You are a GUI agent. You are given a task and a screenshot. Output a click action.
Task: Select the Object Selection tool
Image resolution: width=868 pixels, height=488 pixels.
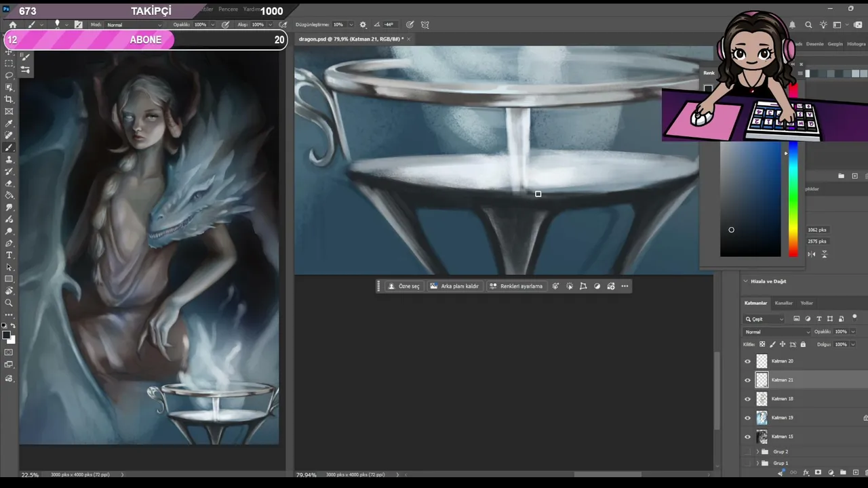click(x=9, y=87)
